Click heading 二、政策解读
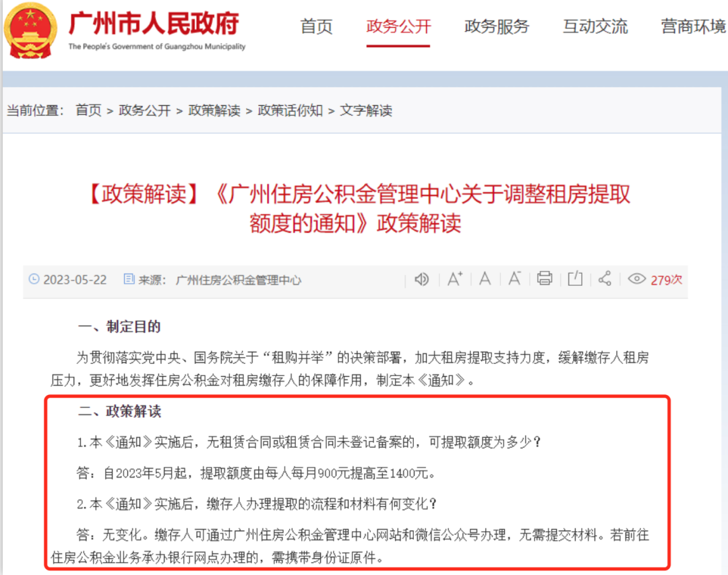Viewport: 728px width, 575px height. click(119, 411)
